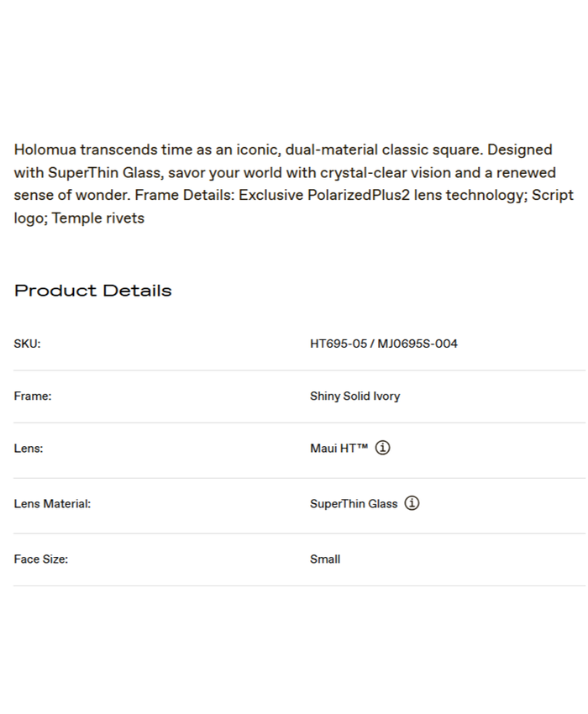Click the Face Size label
Image resolution: width=588 pixels, height=714 pixels.
click(x=41, y=559)
